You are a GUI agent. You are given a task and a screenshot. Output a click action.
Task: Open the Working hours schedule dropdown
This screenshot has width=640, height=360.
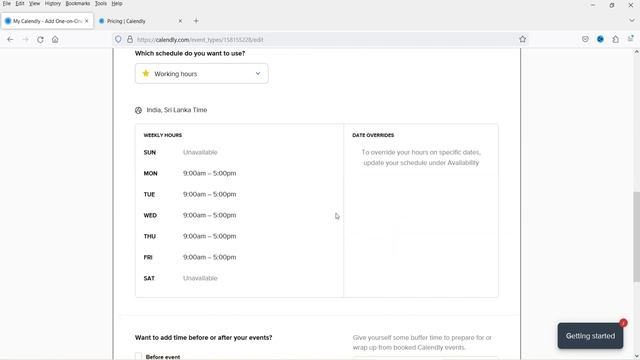(x=202, y=73)
